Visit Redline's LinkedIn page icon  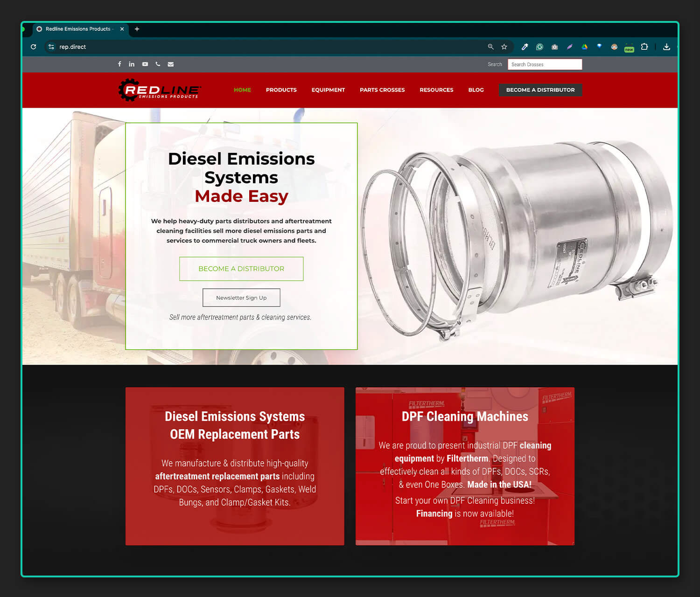[x=132, y=64]
